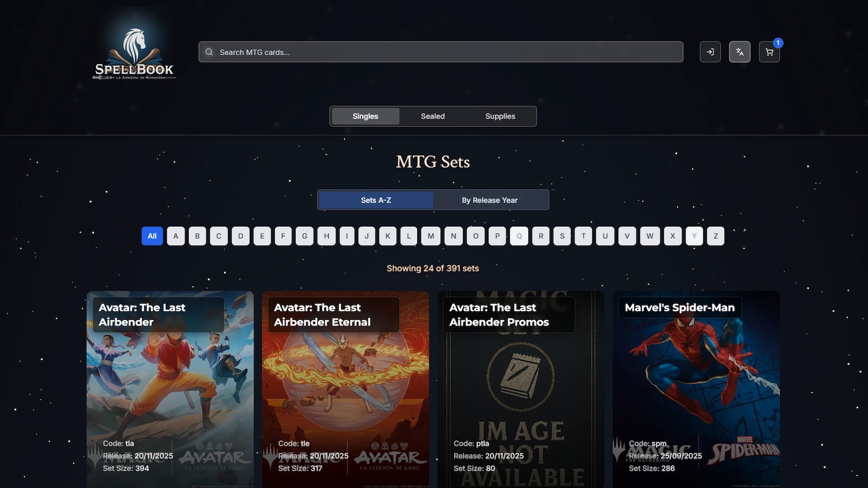Screen dimensions: 868x488
Task: Click the magnifying glass search icon
Action: pyautogui.click(x=209, y=52)
